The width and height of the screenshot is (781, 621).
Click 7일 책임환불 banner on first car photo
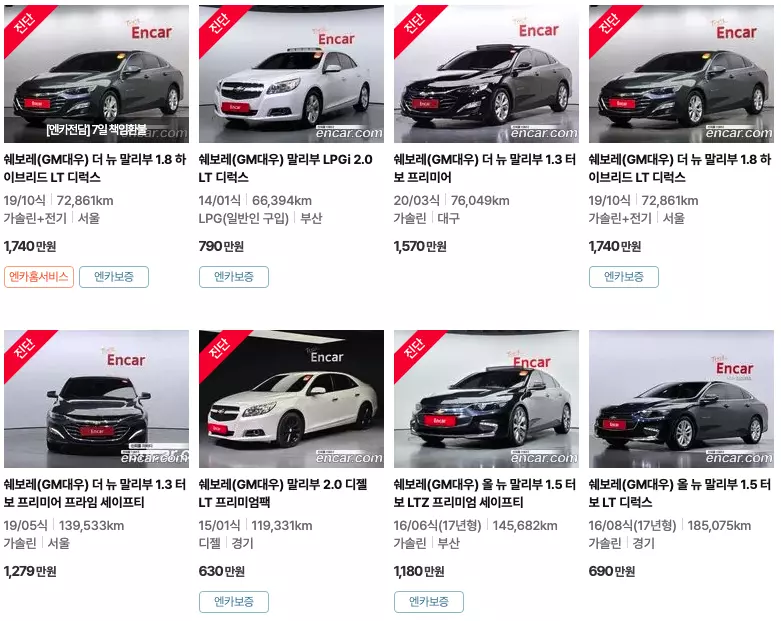(96, 130)
